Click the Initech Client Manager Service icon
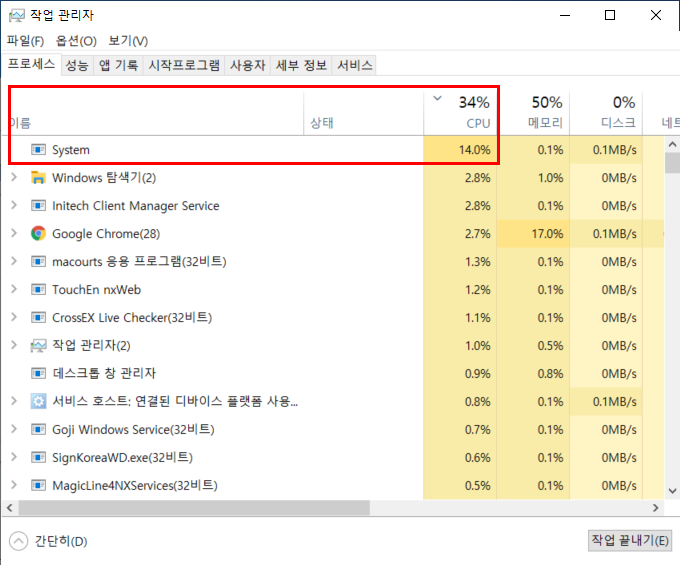Screen dimensions: 680x565 [38, 206]
